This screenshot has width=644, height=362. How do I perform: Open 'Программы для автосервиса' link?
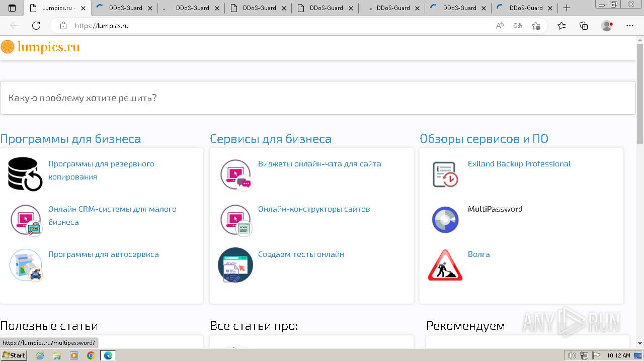coord(104,254)
